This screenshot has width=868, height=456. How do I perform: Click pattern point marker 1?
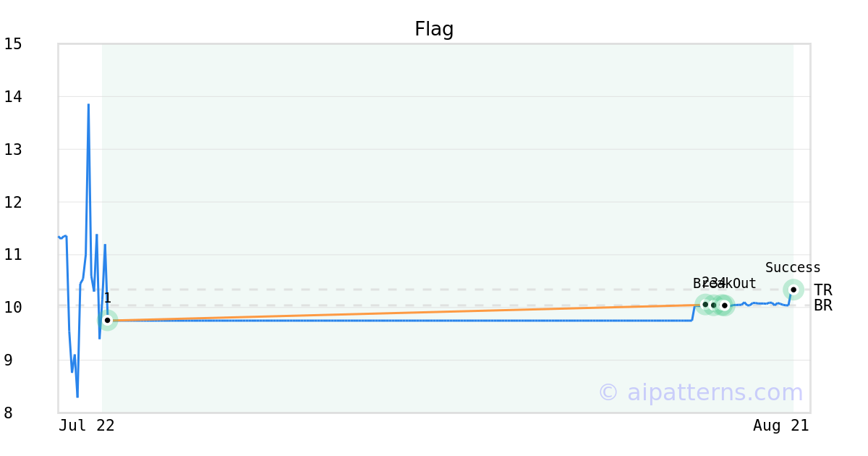[x=107, y=320]
